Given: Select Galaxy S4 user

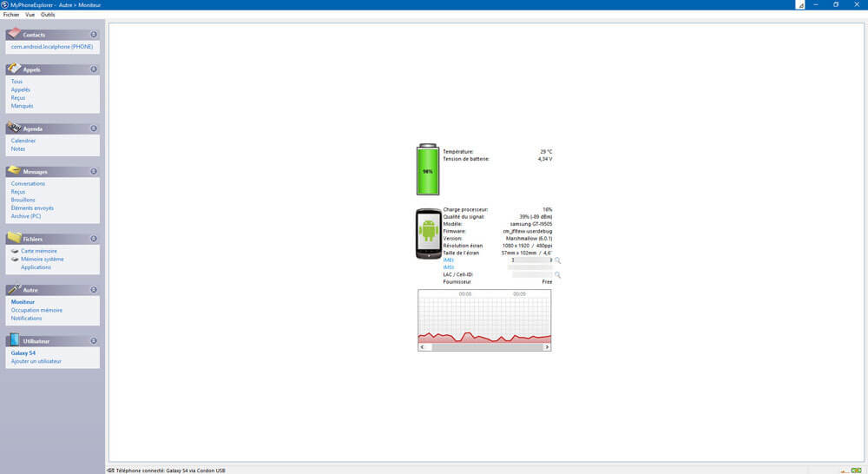Looking at the screenshot, I should coord(23,352).
